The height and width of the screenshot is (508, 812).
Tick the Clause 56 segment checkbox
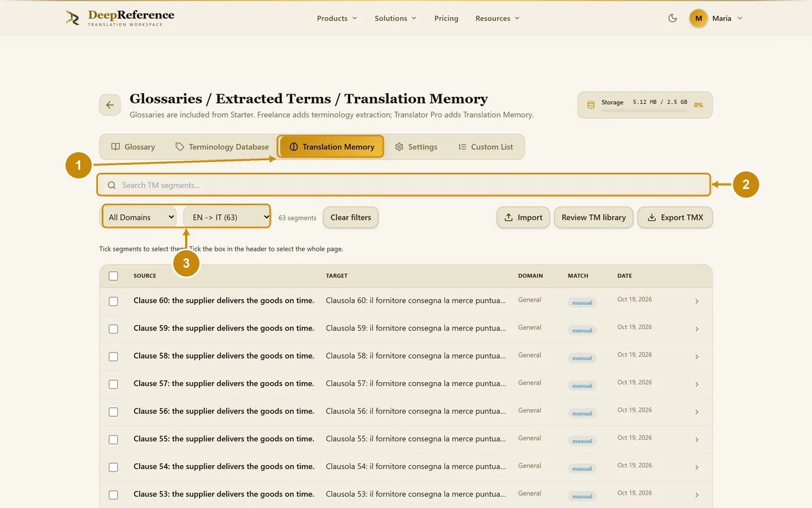113,412
